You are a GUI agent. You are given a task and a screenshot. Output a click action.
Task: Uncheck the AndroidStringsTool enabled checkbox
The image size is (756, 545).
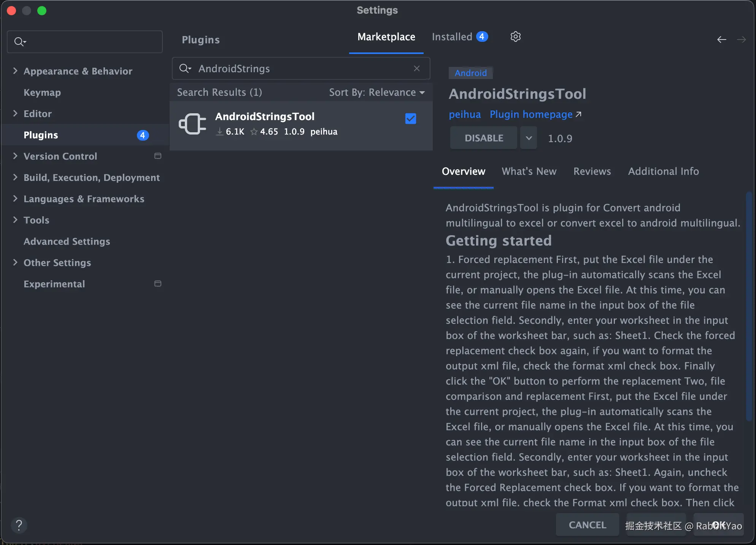411,119
